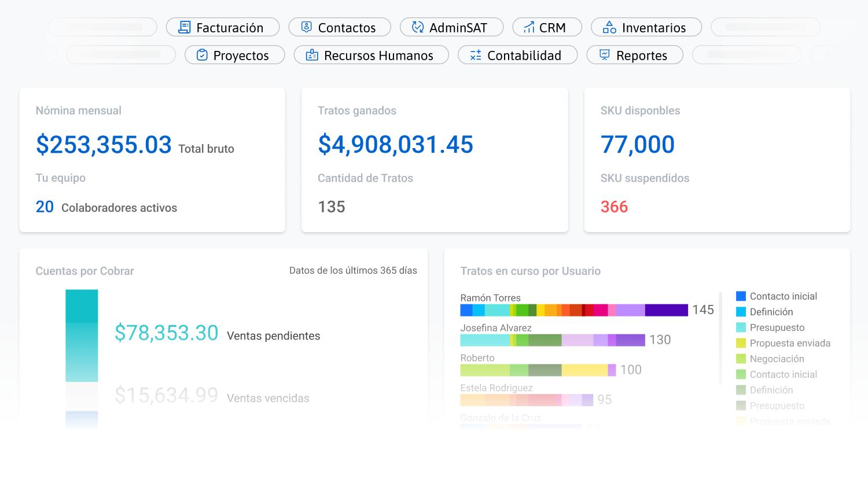Image resolution: width=868 pixels, height=486 pixels.
Task: Click the Estela Rodriguez user name
Action: (x=496, y=388)
